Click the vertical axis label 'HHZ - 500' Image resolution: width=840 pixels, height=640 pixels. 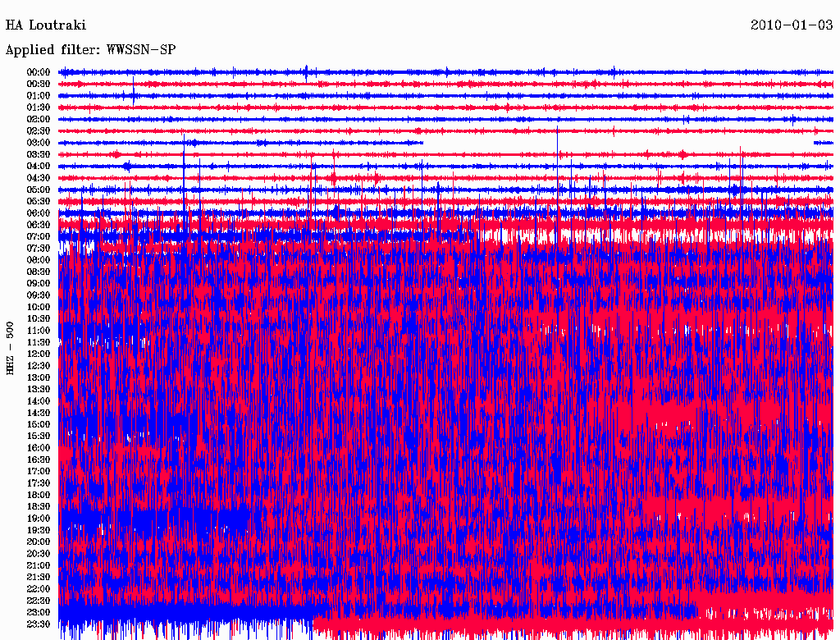tap(10, 349)
